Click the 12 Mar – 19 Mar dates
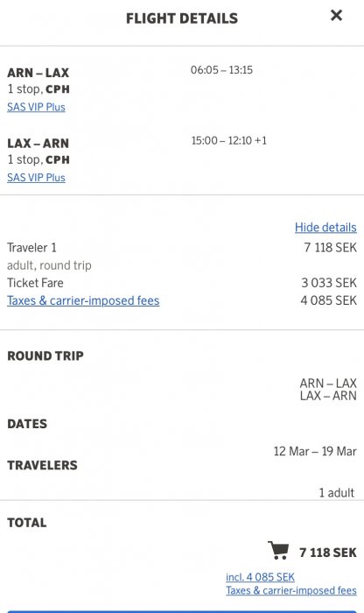Image resolution: width=364 pixels, height=613 pixels. click(315, 451)
